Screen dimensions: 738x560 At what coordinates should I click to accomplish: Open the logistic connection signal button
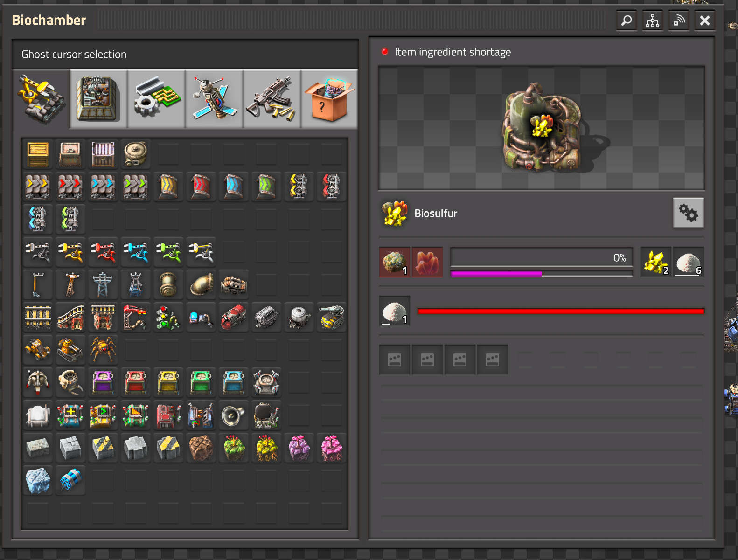(x=679, y=21)
